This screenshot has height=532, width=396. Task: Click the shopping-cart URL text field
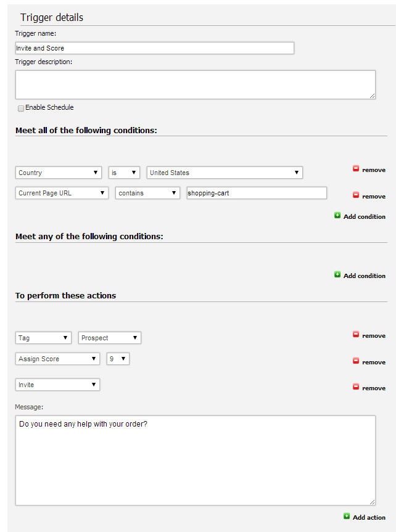[256, 193]
